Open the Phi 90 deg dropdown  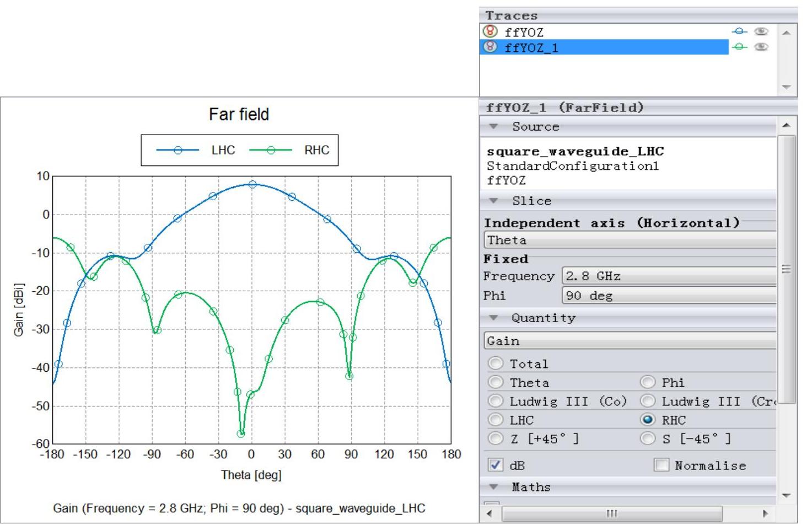tap(669, 296)
